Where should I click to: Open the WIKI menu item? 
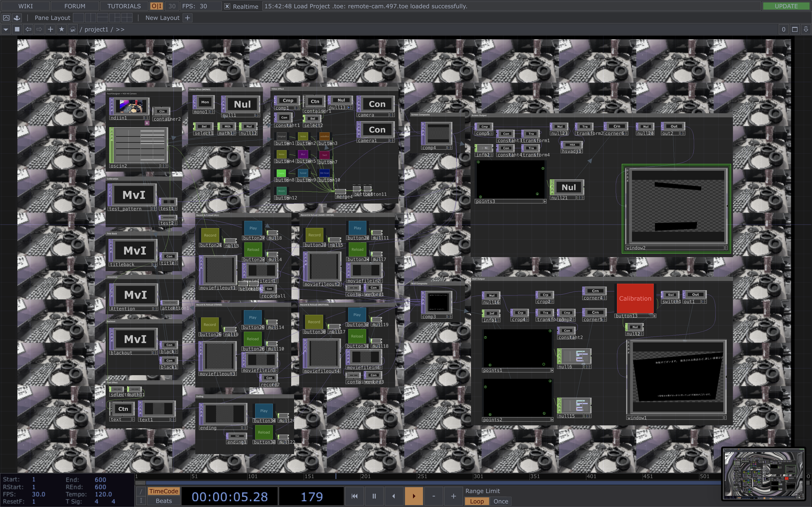(x=26, y=6)
